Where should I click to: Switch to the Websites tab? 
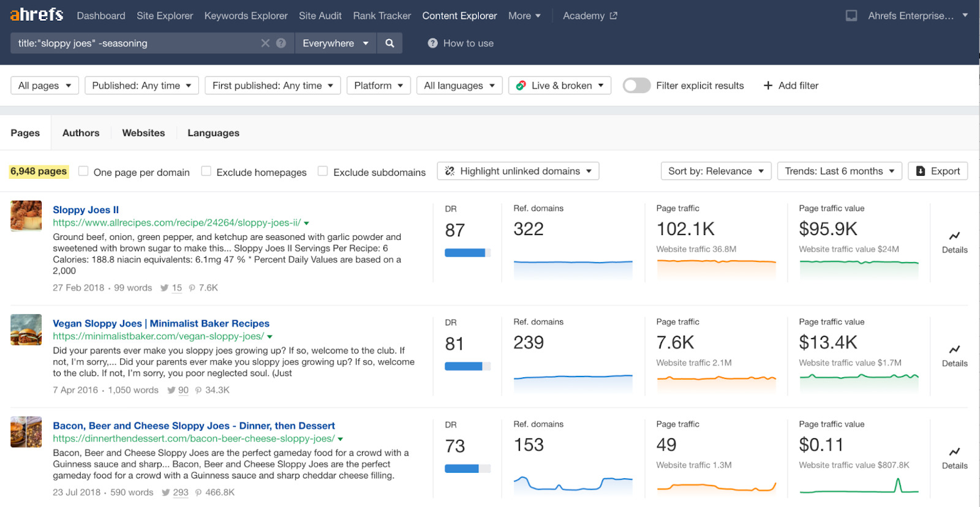coord(143,133)
